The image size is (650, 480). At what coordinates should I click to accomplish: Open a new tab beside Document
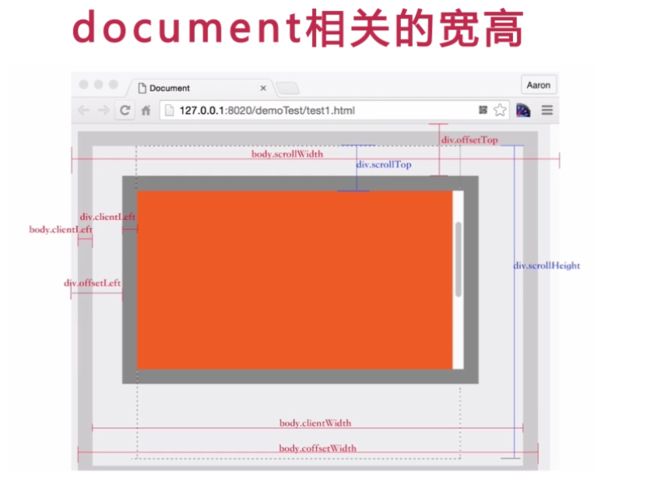(x=288, y=88)
